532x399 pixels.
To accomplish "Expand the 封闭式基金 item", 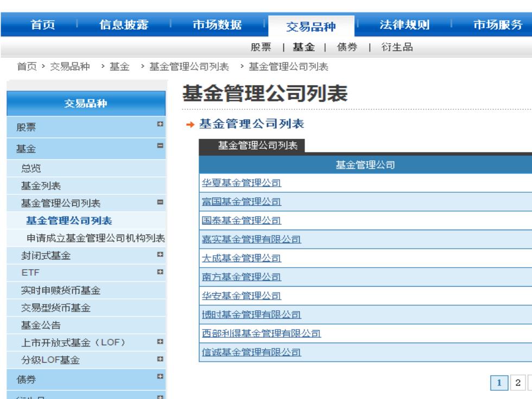I will click(x=160, y=255).
